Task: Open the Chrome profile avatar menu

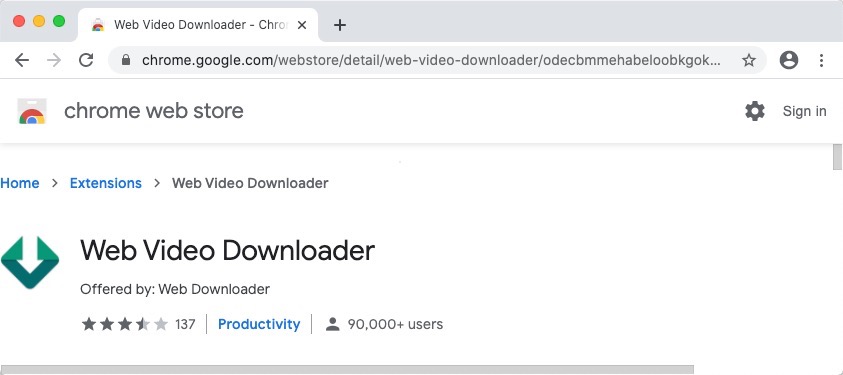Action: pyautogui.click(x=789, y=60)
